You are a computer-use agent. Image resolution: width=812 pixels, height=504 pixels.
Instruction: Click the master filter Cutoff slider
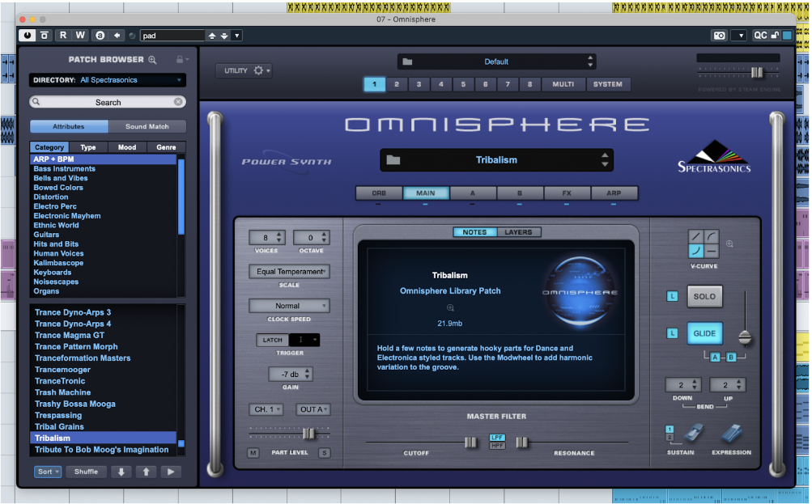coord(470,443)
